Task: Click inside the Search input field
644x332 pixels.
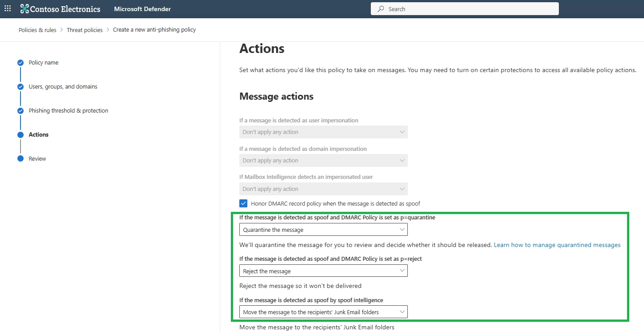Action: point(446,8)
